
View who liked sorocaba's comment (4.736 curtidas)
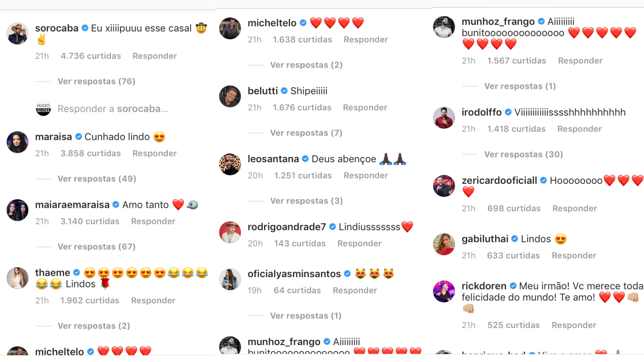coord(91,56)
